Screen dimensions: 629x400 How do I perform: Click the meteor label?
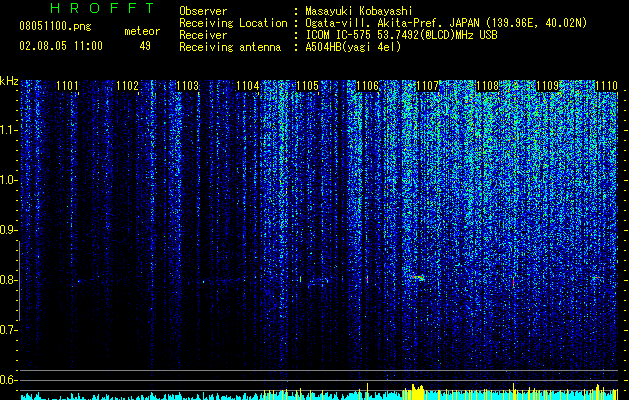pos(142,31)
